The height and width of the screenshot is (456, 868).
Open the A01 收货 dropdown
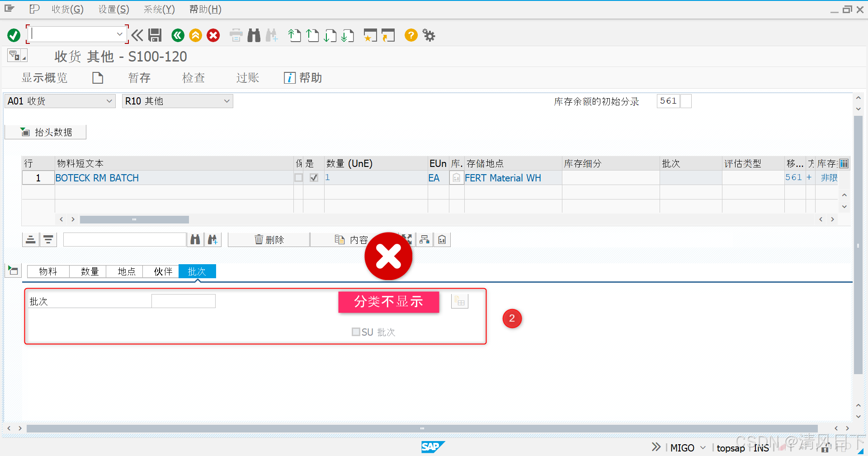coord(109,101)
